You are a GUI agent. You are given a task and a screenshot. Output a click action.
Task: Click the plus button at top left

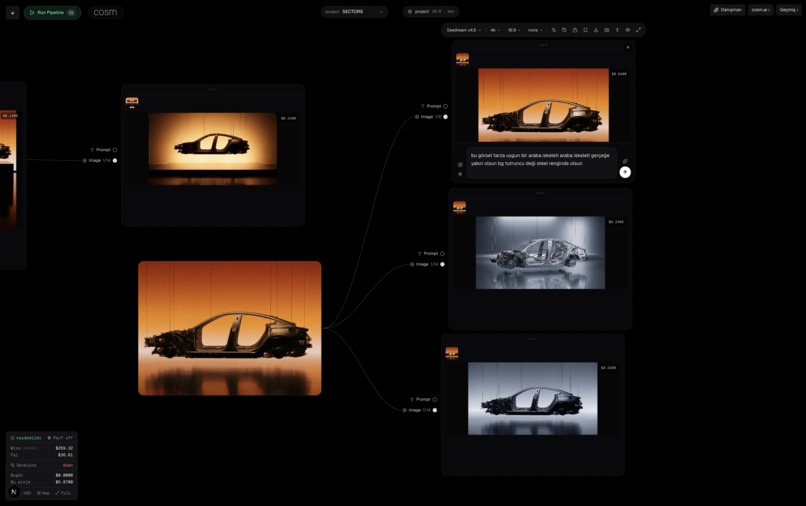tap(12, 12)
